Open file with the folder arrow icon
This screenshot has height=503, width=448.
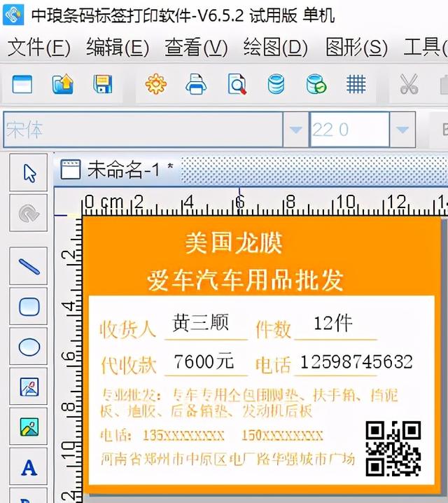63,84
